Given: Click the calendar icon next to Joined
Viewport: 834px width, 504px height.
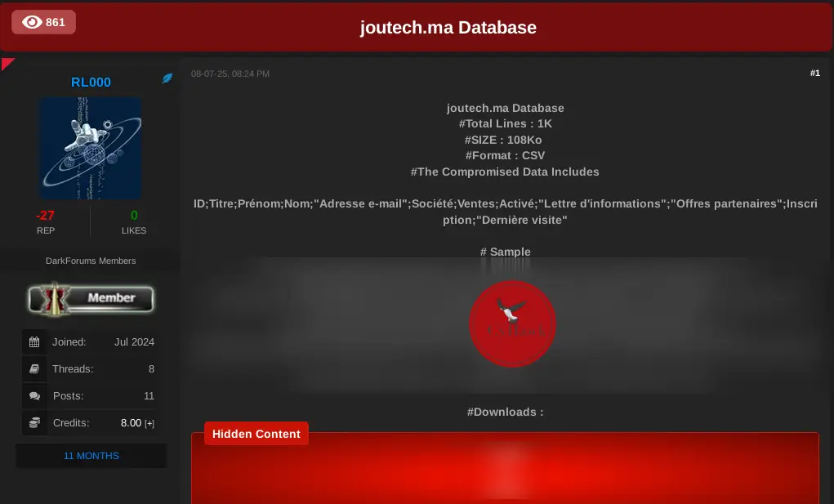Looking at the screenshot, I should pyautogui.click(x=34, y=341).
